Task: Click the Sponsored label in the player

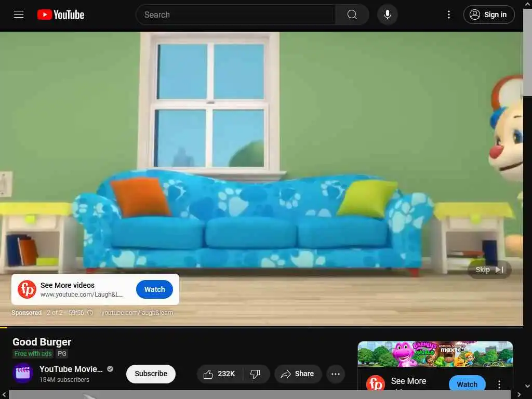Action: (x=26, y=312)
